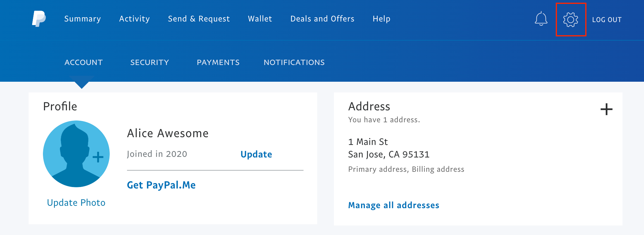Open the notifications bell icon
The width and height of the screenshot is (644, 235).
coord(541,19)
